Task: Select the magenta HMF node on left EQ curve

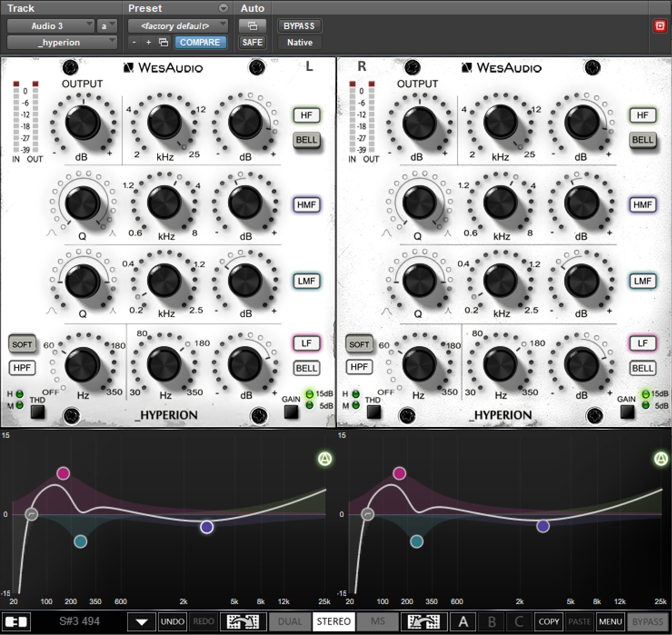Action: (x=63, y=473)
